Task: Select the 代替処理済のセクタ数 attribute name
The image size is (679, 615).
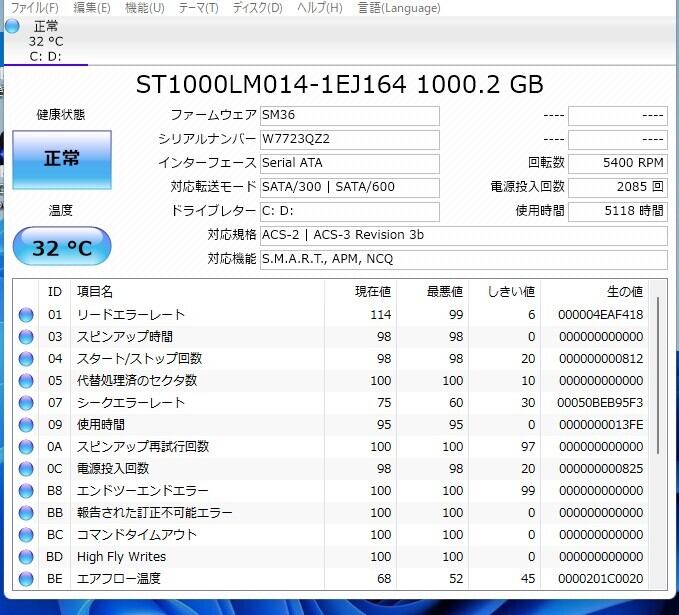Action: point(136,381)
